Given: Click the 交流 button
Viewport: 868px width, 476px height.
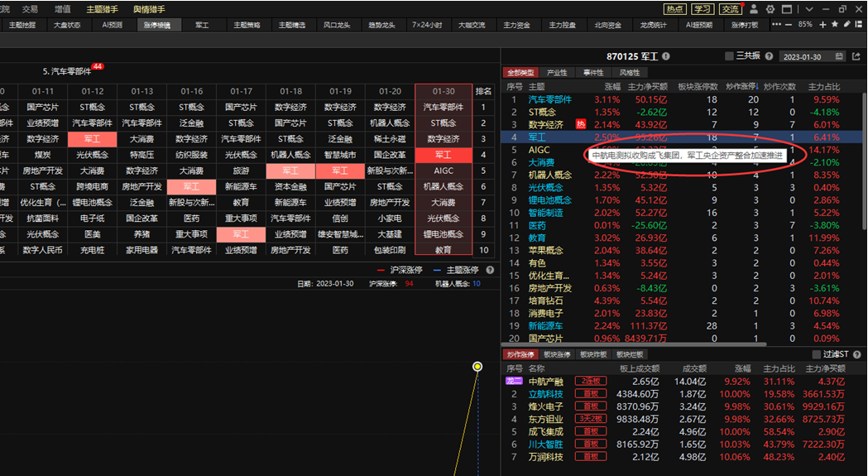Looking at the screenshot, I should tap(730, 9).
